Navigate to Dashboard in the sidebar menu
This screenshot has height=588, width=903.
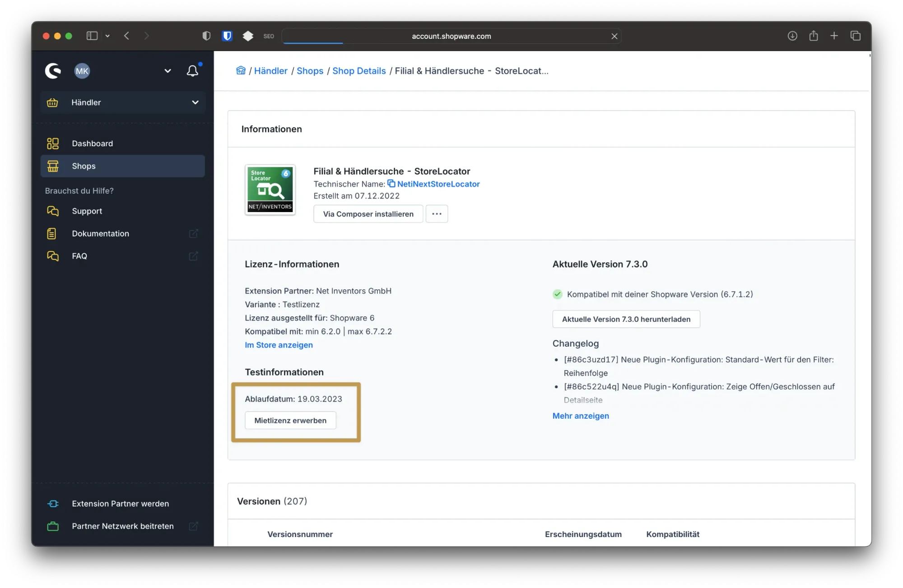pos(92,143)
